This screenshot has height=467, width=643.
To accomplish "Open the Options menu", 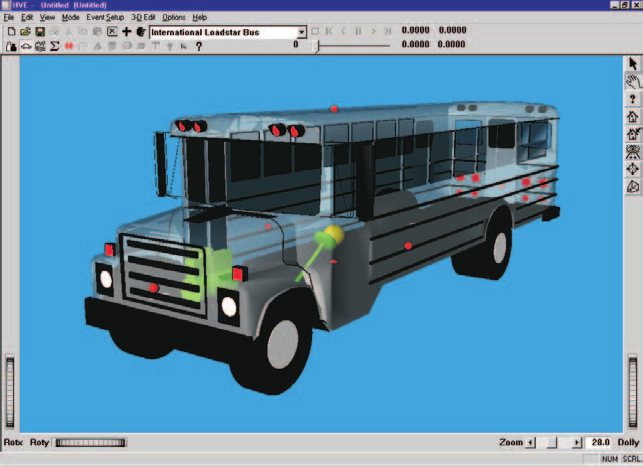I will (x=174, y=17).
